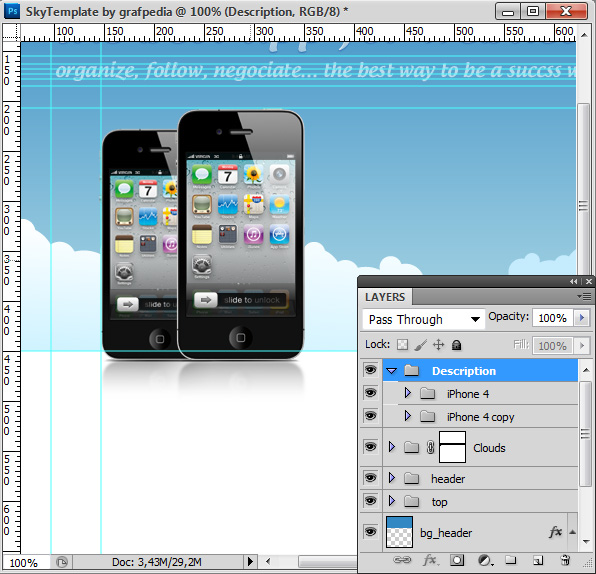Lock all with the padlock icon
The height and width of the screenshot is (574, 596).
456,345
